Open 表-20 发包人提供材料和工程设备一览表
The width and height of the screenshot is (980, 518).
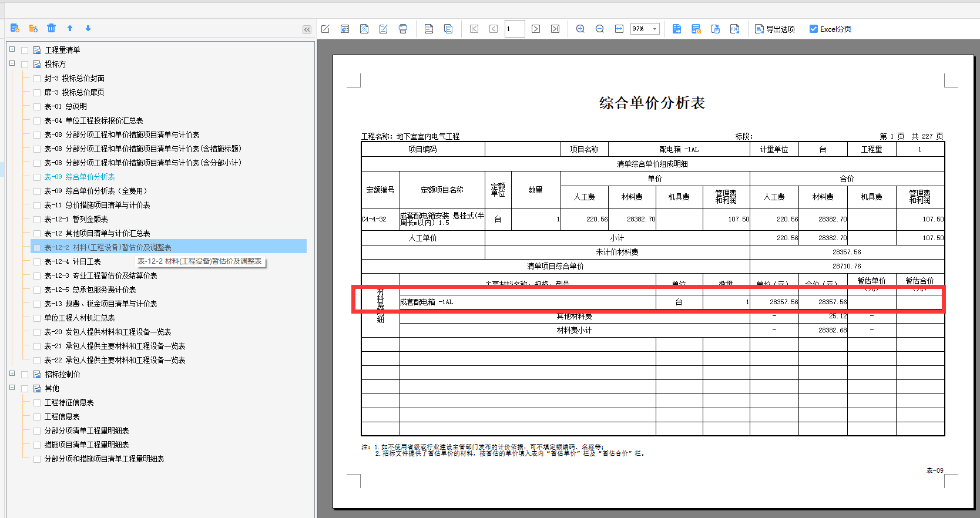(108, 332)
